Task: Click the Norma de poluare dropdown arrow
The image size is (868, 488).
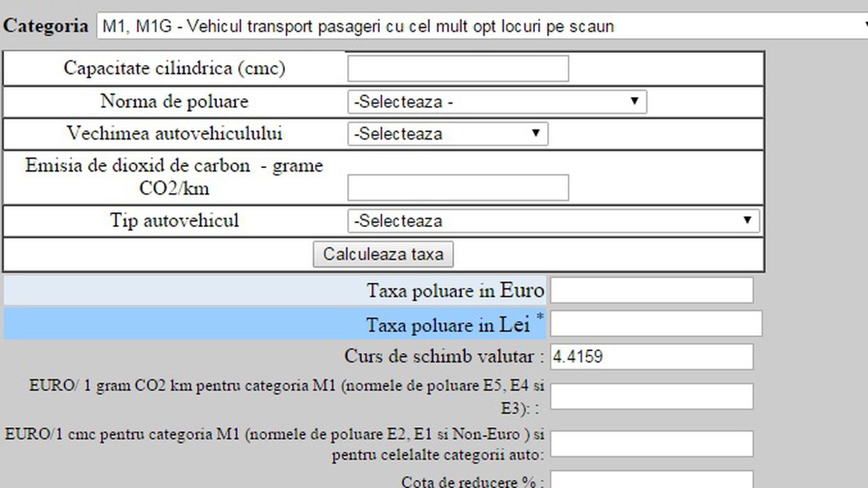Action: [x=636, y=102]
